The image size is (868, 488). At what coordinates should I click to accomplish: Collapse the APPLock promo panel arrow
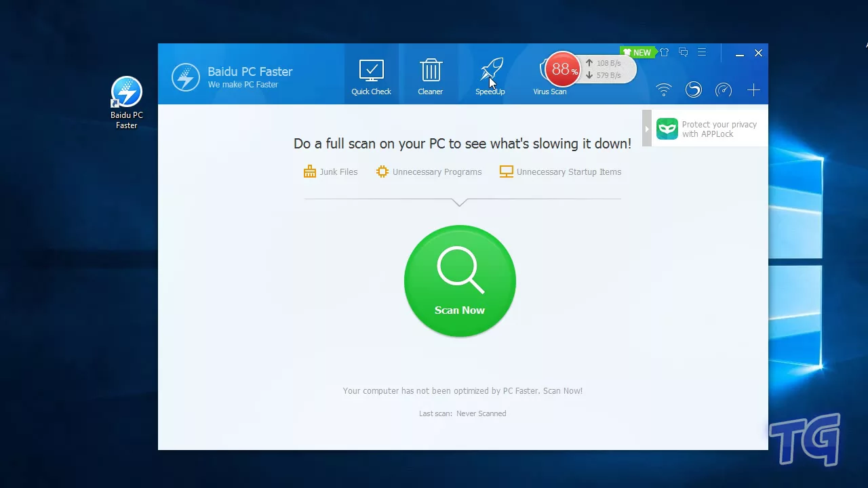(x=647, y=129)
